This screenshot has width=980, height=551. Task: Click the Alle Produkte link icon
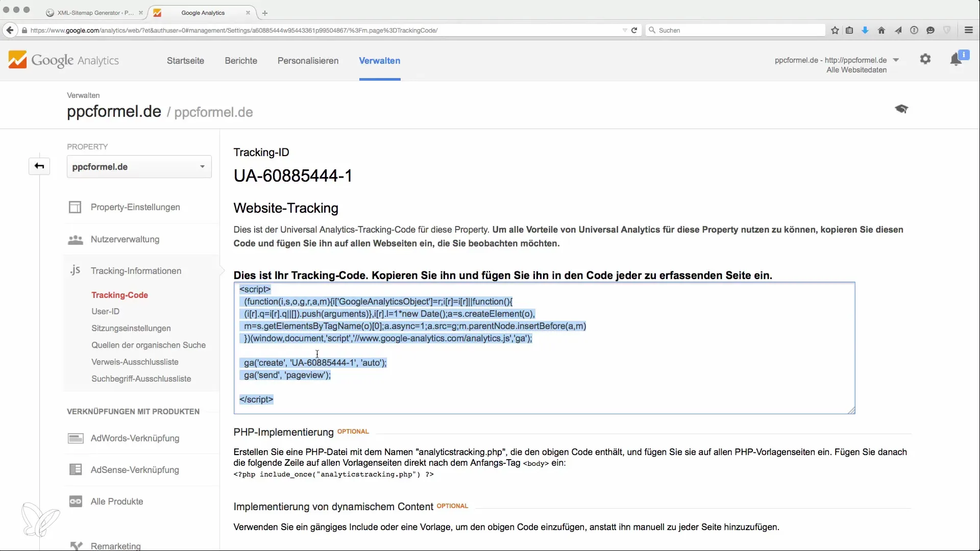tap(76, 502)
